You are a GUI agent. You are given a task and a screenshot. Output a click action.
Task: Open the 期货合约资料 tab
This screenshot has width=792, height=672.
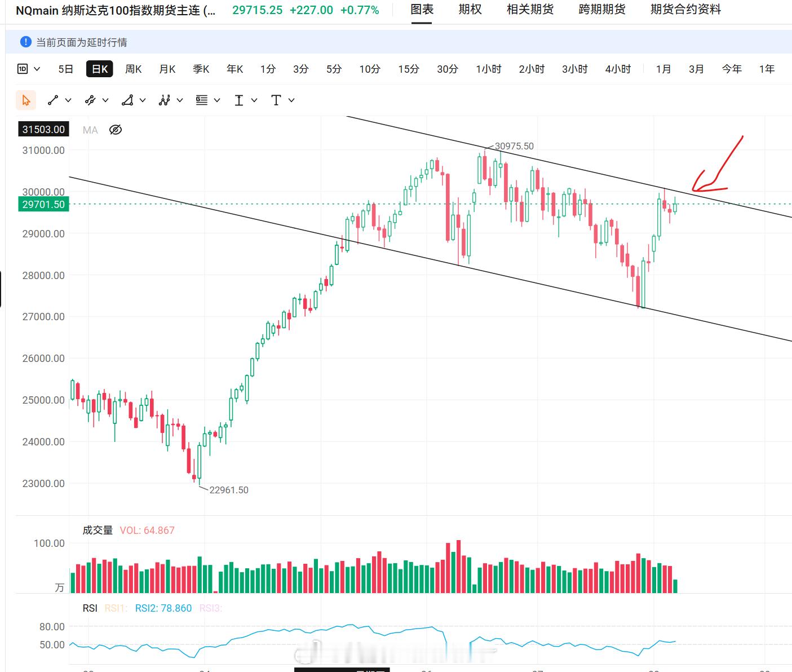pos(685,10)
